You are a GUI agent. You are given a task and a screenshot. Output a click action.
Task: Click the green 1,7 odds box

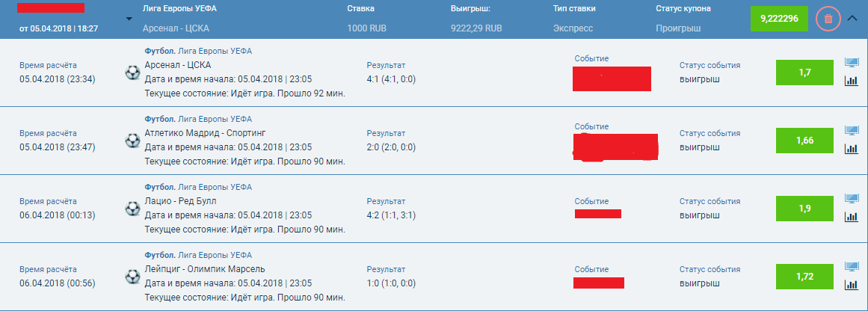coord(804,72)
